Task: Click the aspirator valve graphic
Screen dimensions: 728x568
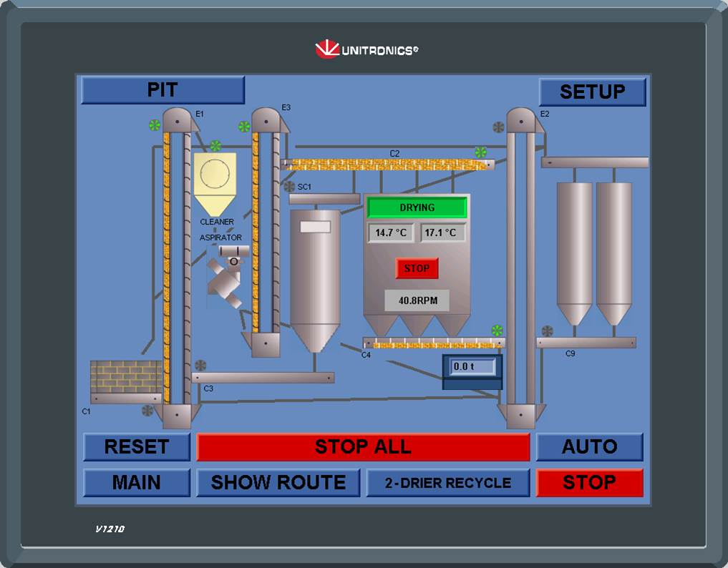Action: 227,277
